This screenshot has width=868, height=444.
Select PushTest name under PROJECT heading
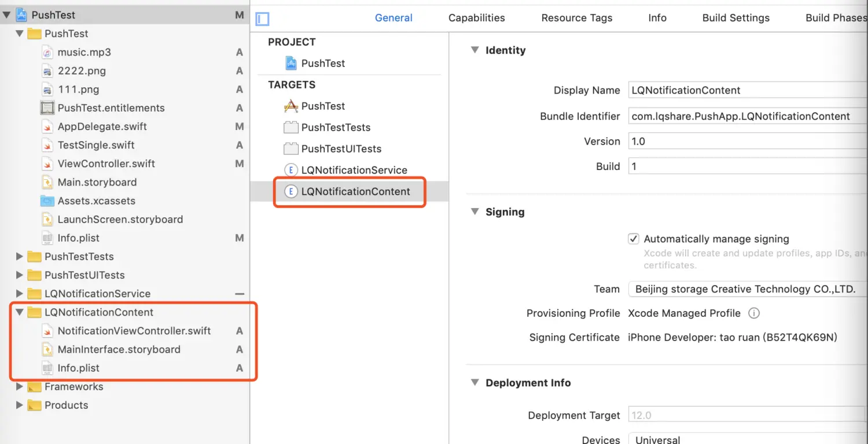click(x=323, y=63)
